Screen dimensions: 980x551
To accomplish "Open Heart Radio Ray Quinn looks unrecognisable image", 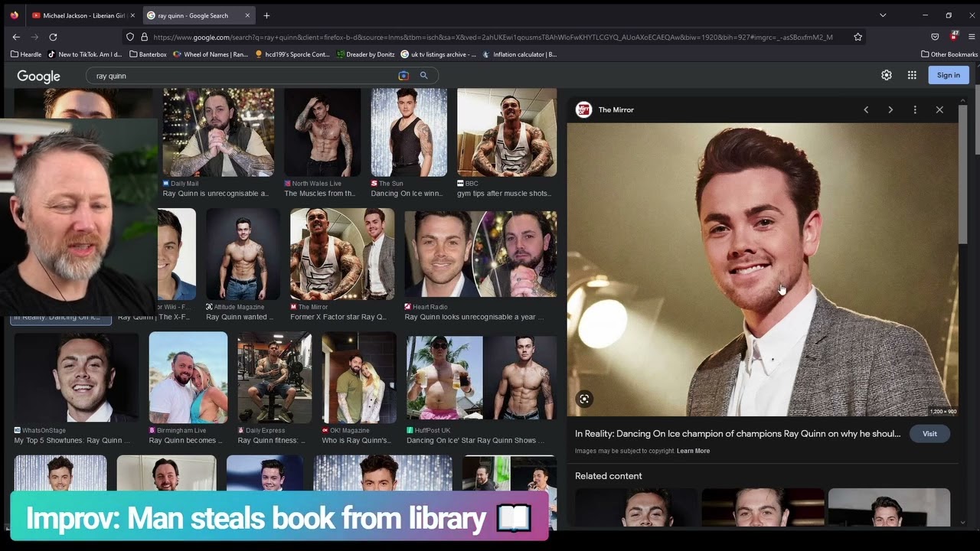I will [x=481, y=254].
